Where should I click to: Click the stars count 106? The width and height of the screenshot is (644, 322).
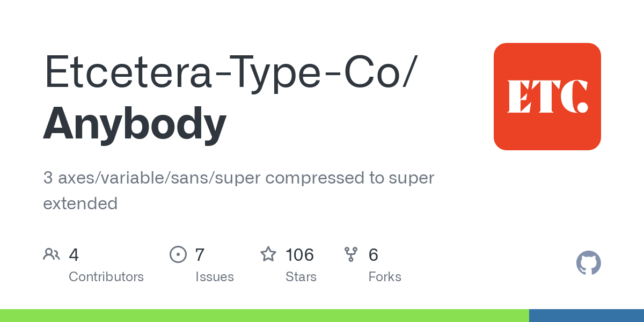(299, 255)
